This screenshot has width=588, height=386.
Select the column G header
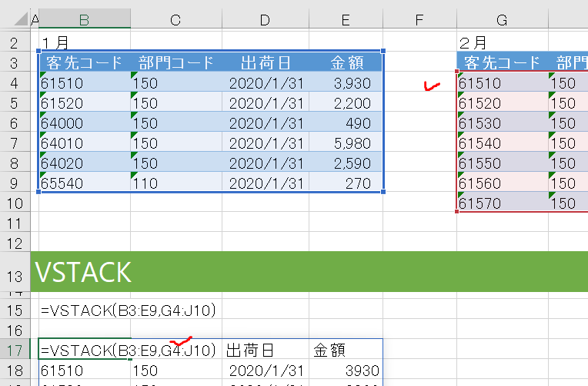[x=502, y=18]
